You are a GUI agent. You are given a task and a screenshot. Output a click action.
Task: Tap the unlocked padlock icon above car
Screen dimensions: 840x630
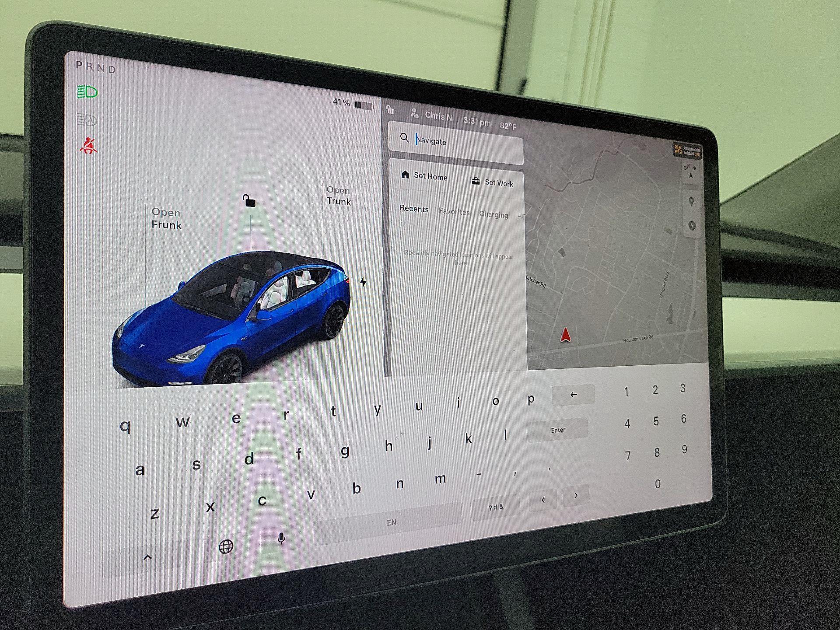coord(249,200)
